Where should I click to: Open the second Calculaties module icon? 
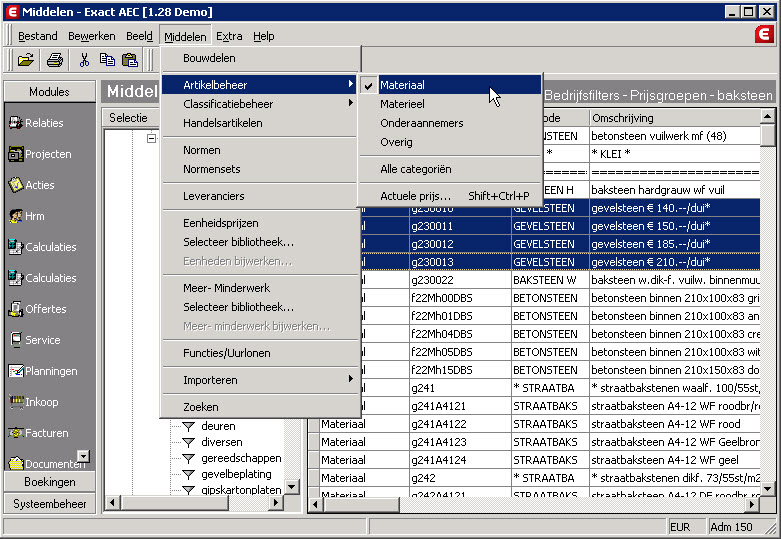click(x=15, y=277)
